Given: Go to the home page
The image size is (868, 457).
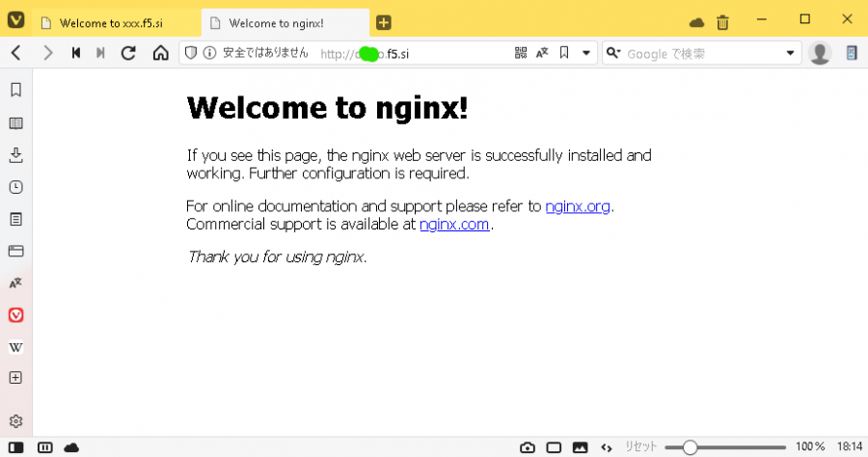Looking at the screenshot, I should [160, 53].
